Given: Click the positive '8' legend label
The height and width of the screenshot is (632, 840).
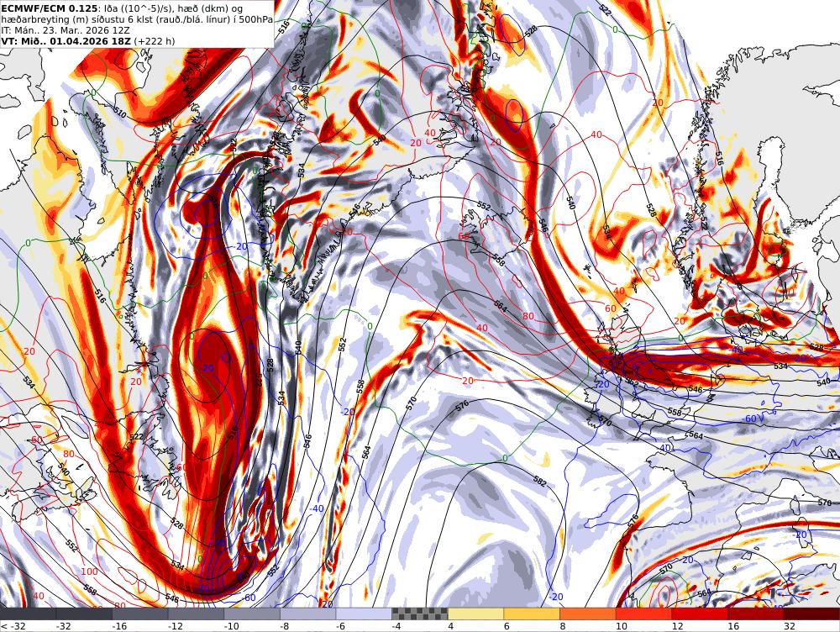Looking at the screenshot, I should [563, 626].
